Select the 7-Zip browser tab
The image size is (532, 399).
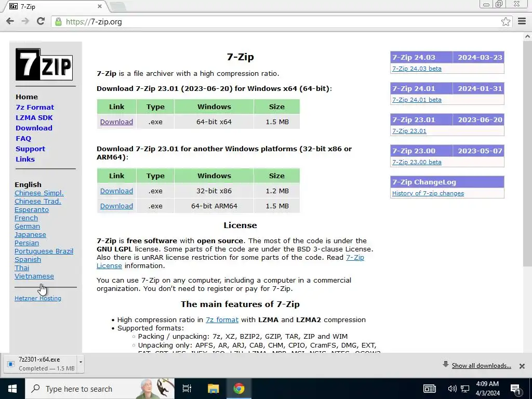[x=54, y=6]
